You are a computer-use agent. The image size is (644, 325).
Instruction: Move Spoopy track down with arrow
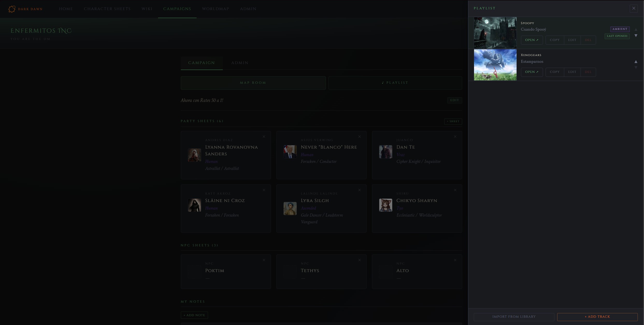coord(636,36)
